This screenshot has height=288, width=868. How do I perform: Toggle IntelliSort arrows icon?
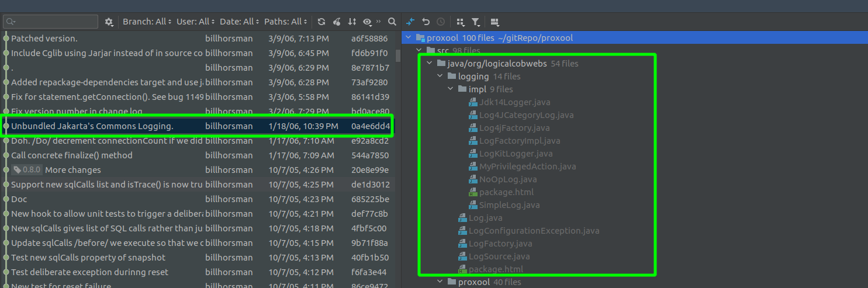(x=352, y=22)
